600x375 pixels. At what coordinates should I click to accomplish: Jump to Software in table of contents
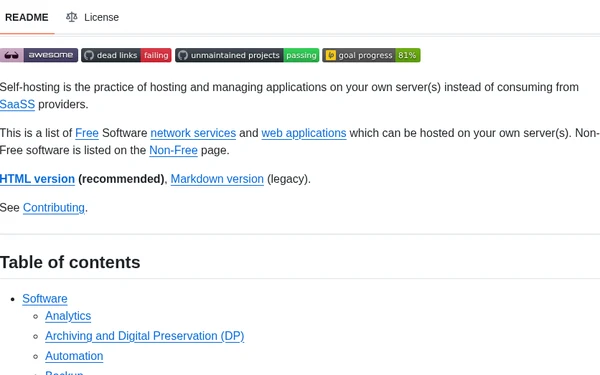pyautogui.click(x=45, y=298)
